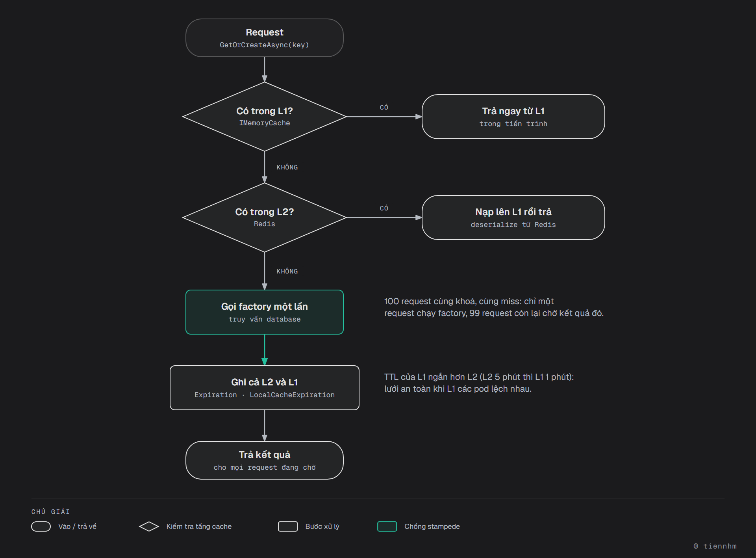Click the KHÔNG label below the L2 diamond
756x558 pixels.
[287, 271]
